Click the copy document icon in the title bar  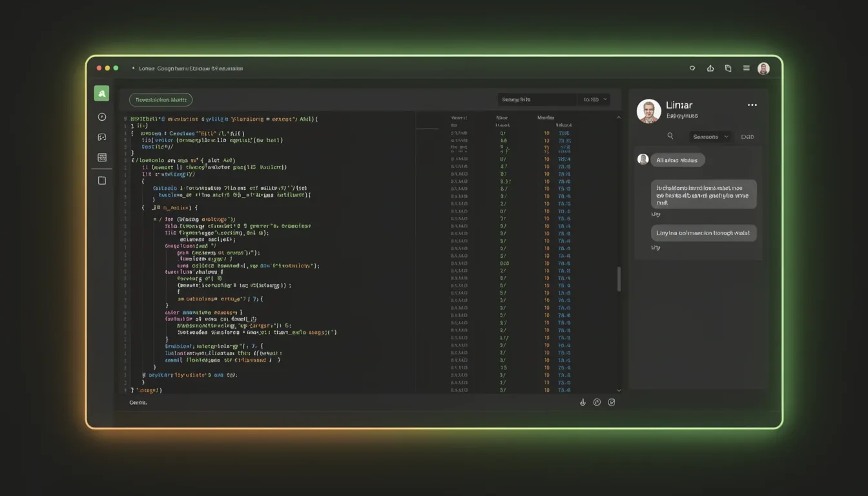pos(728,68)
